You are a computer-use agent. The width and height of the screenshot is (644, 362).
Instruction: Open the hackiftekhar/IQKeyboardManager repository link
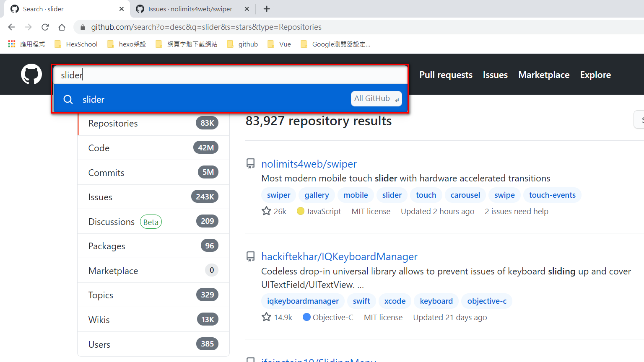(339, 256)
